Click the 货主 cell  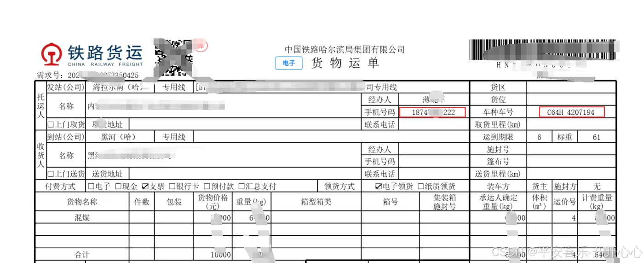(540, 187)
